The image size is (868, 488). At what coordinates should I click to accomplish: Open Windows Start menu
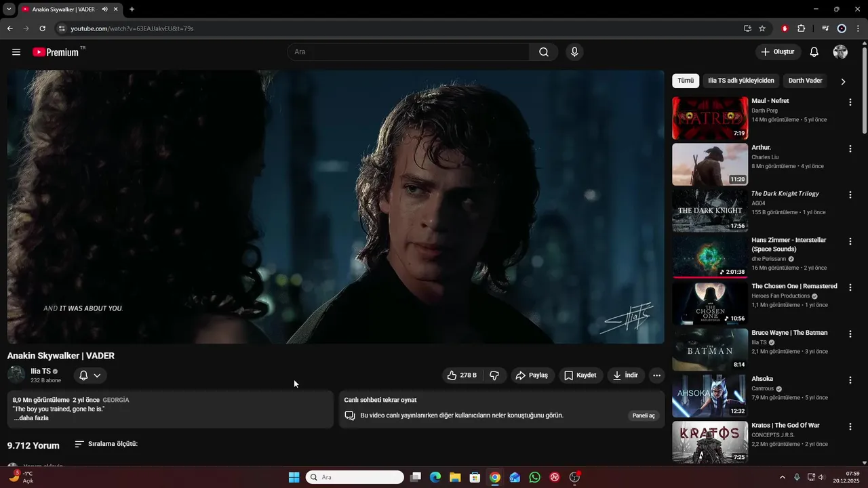pyautogui.click(x=294, y=477)
